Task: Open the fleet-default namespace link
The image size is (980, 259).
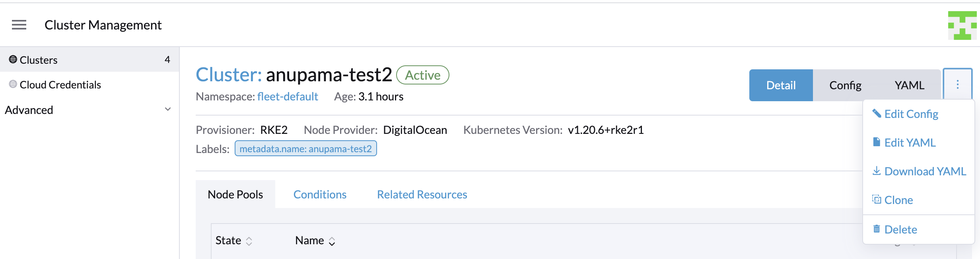Action: pos(287,96)
